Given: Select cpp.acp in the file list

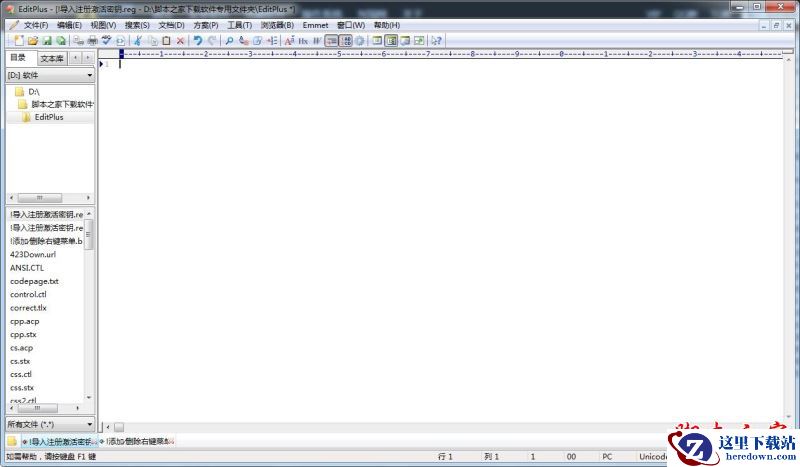Looking at the screenshot, I should click(x=24, y=321).
